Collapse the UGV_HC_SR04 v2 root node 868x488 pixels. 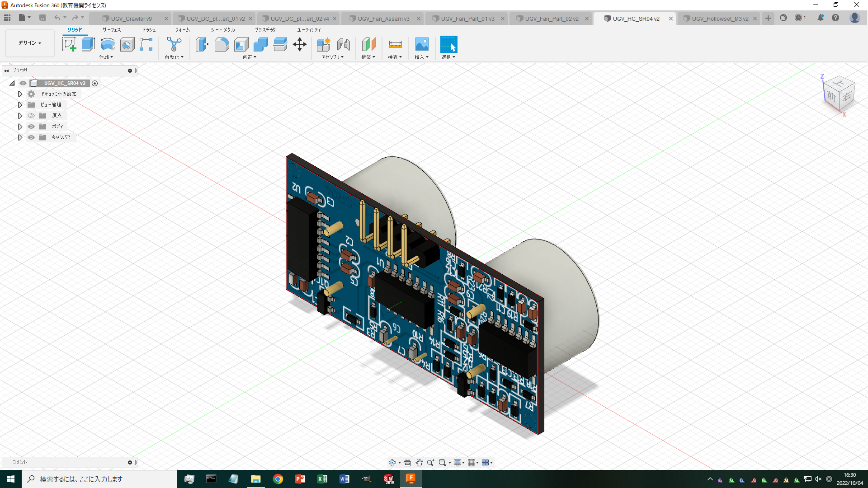12,83
